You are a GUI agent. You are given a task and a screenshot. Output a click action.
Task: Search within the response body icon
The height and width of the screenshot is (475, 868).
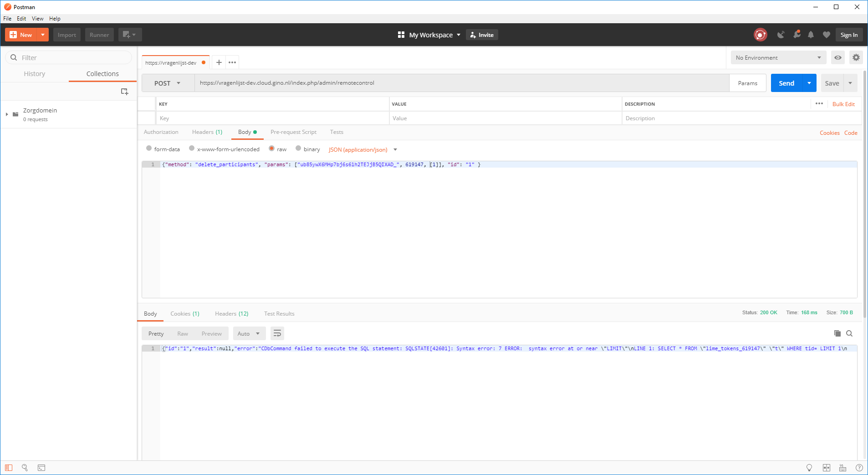(x=849, y=333)
